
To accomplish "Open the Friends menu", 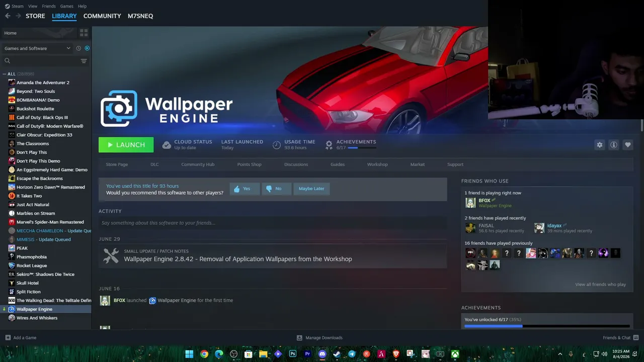I will coord(49,6).
